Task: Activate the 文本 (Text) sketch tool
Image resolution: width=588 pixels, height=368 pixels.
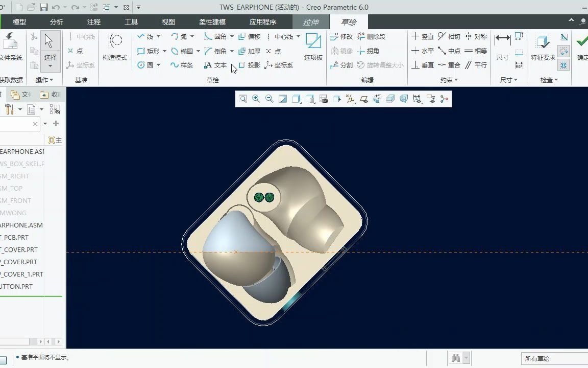Action: point(215,65)
